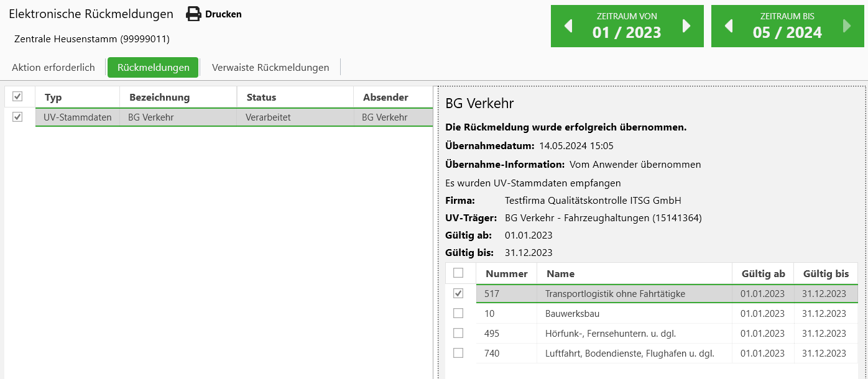Enable the checkbox for Bauwerksbau

(x=459, y=313)
